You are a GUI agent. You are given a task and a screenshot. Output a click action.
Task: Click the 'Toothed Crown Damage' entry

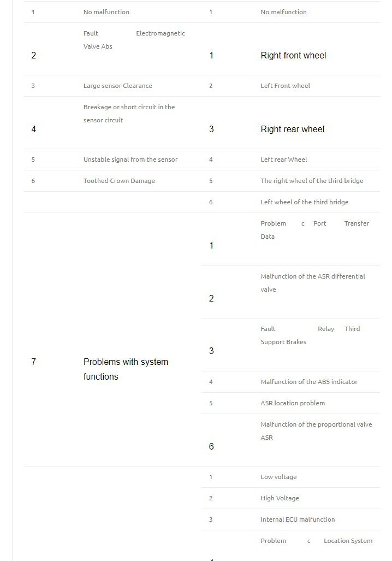click(119, 181)
